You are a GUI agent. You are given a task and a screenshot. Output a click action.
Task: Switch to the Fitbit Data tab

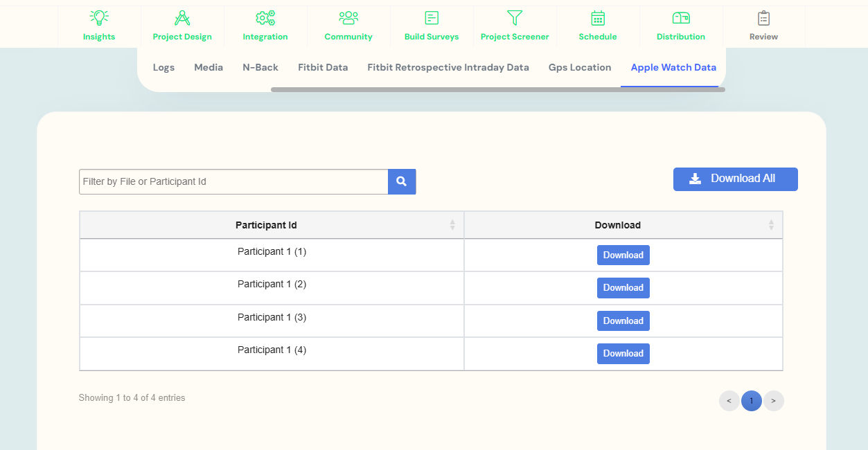tap(323, 67)
